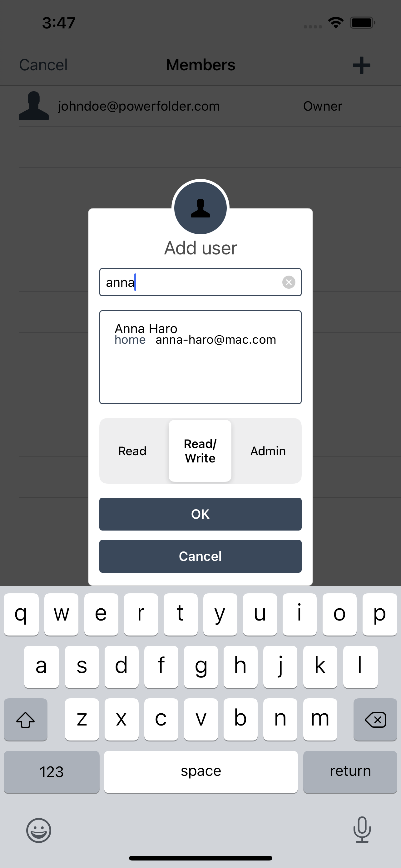Image resolution: width=401 pixels, height=868 pixels.
Task: Tap johndoe's profile silhouette icon
Action: tap(34, 106)
